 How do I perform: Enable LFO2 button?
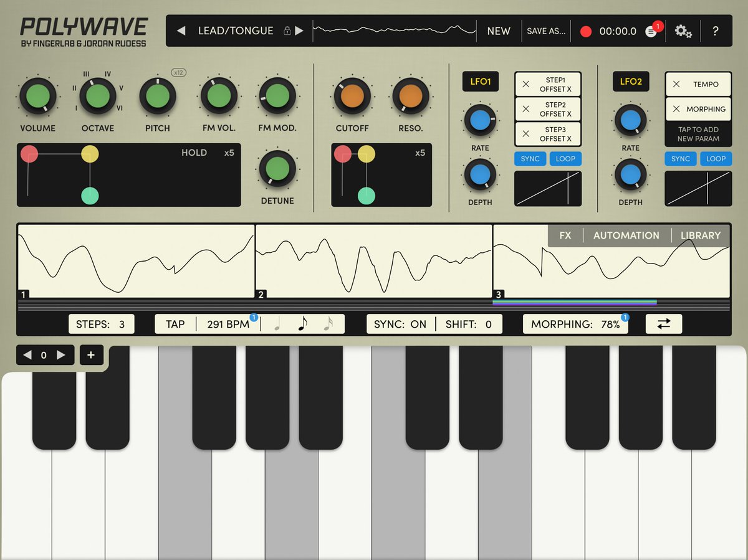(x=631, y=82)
